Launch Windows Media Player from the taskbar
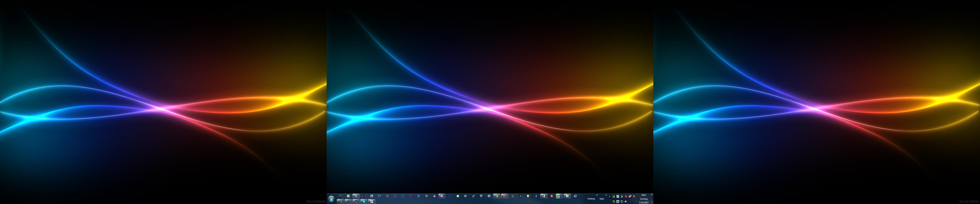The width and height of the screenshot is (980, 204). [x=349, y=196]
